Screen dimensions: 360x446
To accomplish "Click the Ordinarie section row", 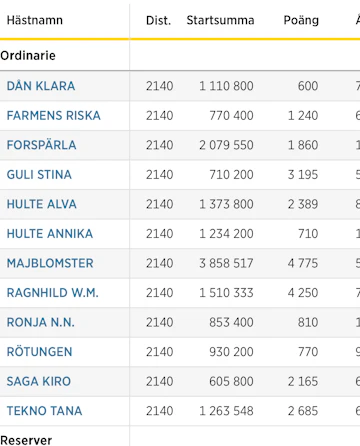I will [180, 56].
